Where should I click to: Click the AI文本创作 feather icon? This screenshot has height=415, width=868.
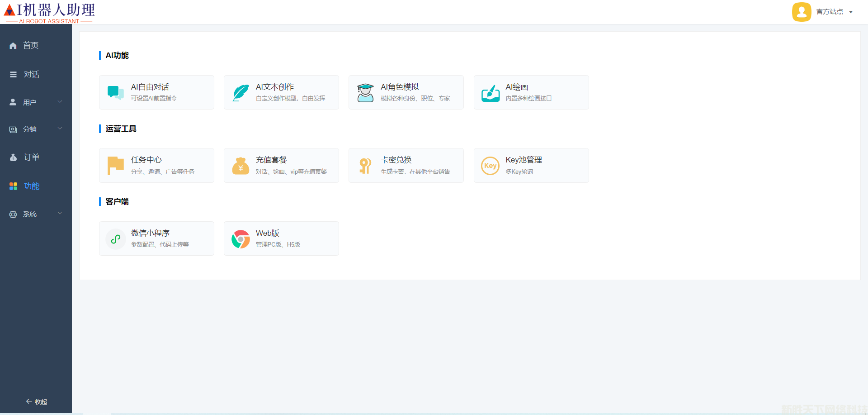pyautogui.click(x=241, y=92)
